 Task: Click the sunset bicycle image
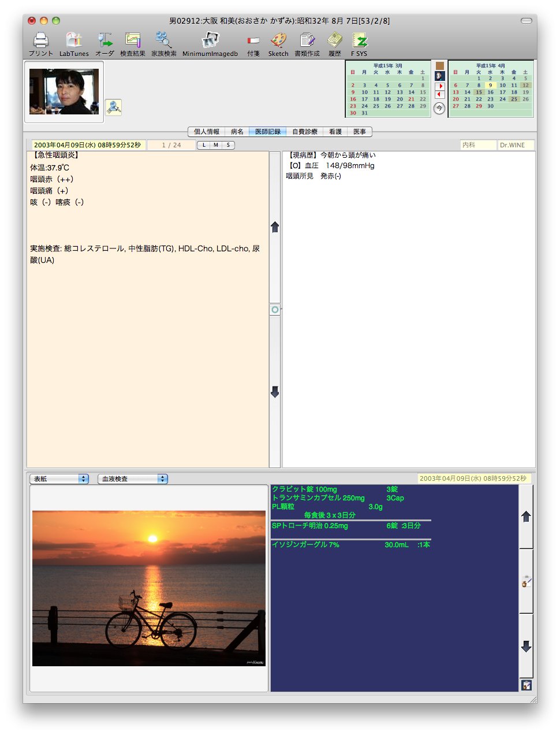coord(149,588)
